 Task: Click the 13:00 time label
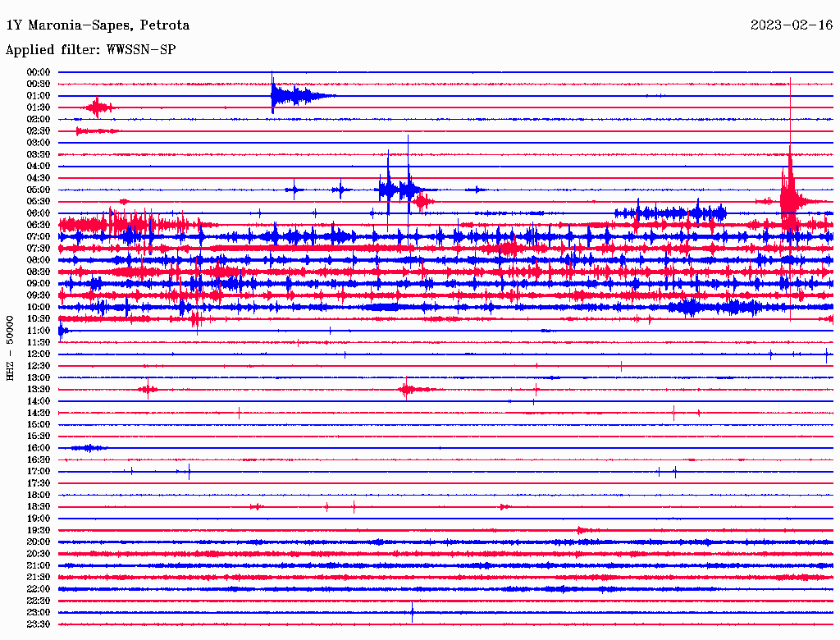39,378
